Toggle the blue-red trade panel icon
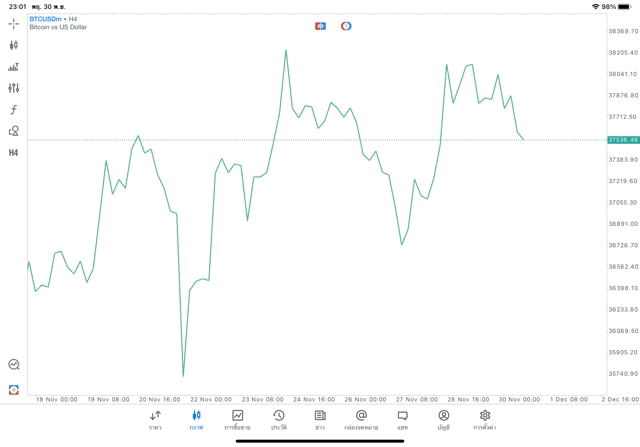 point(320,26)
